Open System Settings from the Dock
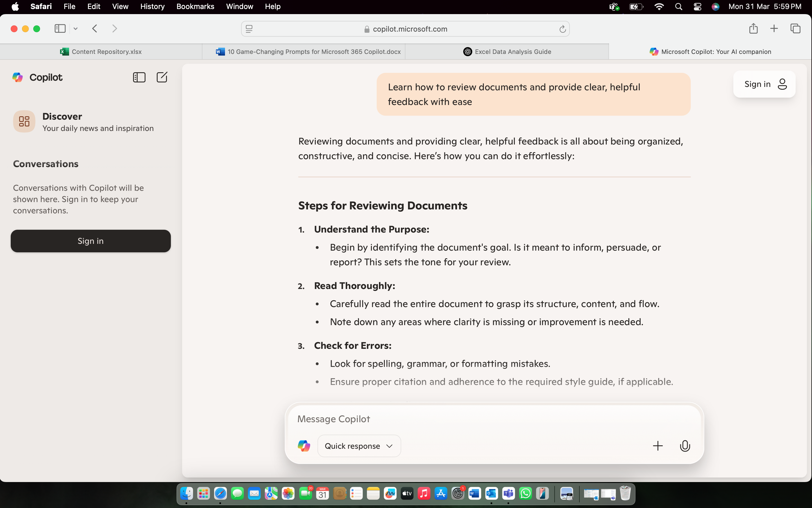Screen dimensions: 812x508 458,494
